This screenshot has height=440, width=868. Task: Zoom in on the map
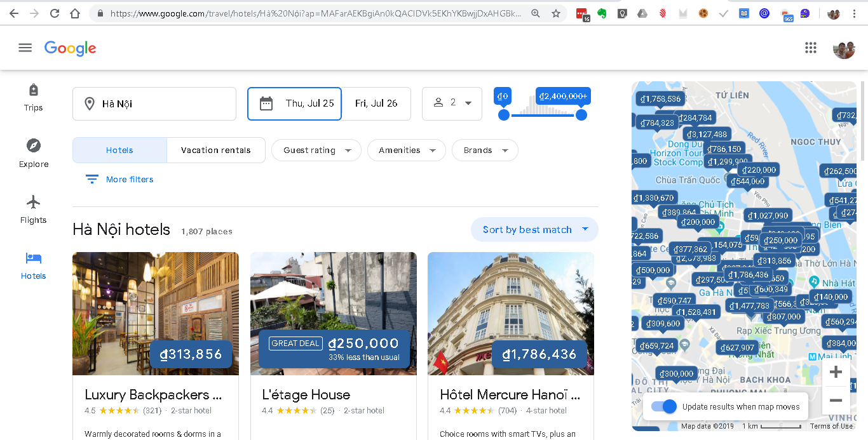836,372
